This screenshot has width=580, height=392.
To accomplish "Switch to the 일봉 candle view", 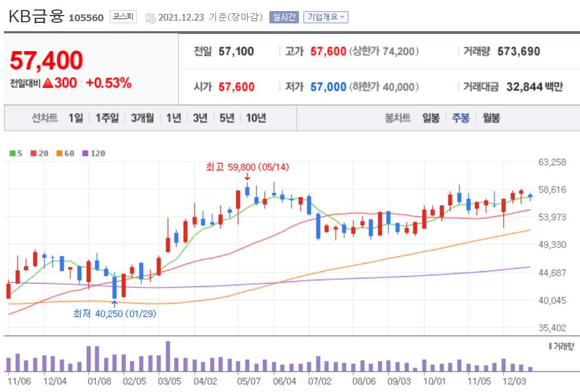I will pos(431,117).
